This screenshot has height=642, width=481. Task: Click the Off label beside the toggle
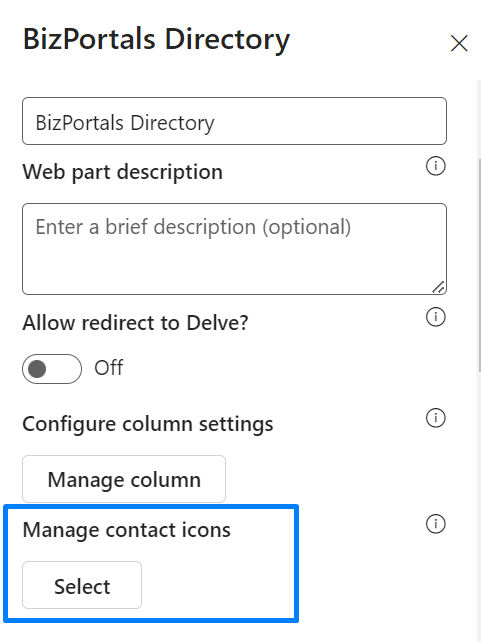coord(109,368)
